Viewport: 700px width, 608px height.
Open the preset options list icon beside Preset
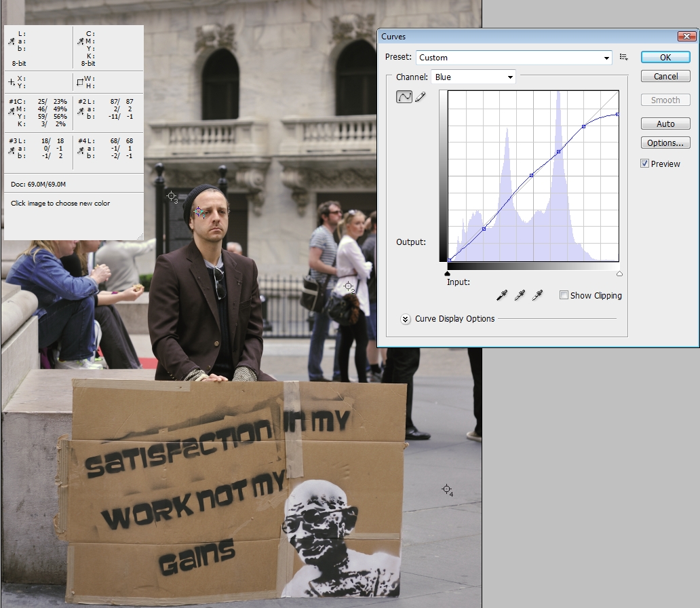[x=624, y=58]
